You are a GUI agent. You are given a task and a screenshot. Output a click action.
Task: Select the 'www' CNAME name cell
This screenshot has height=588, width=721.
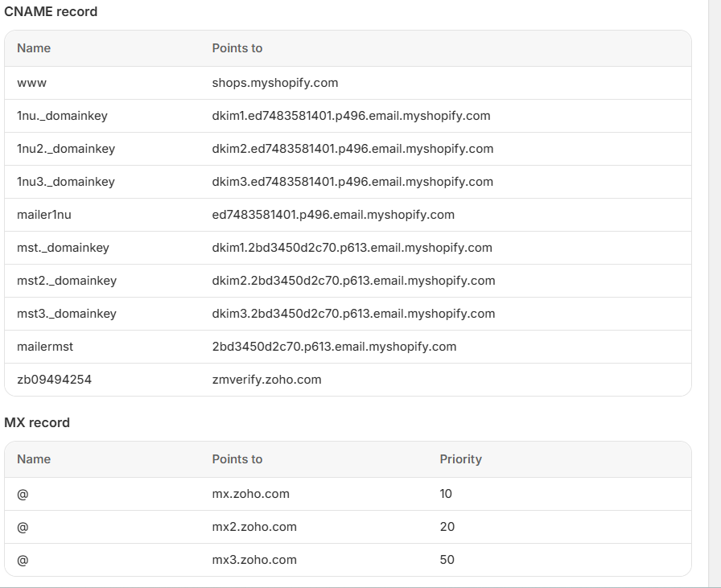(31, 83)
